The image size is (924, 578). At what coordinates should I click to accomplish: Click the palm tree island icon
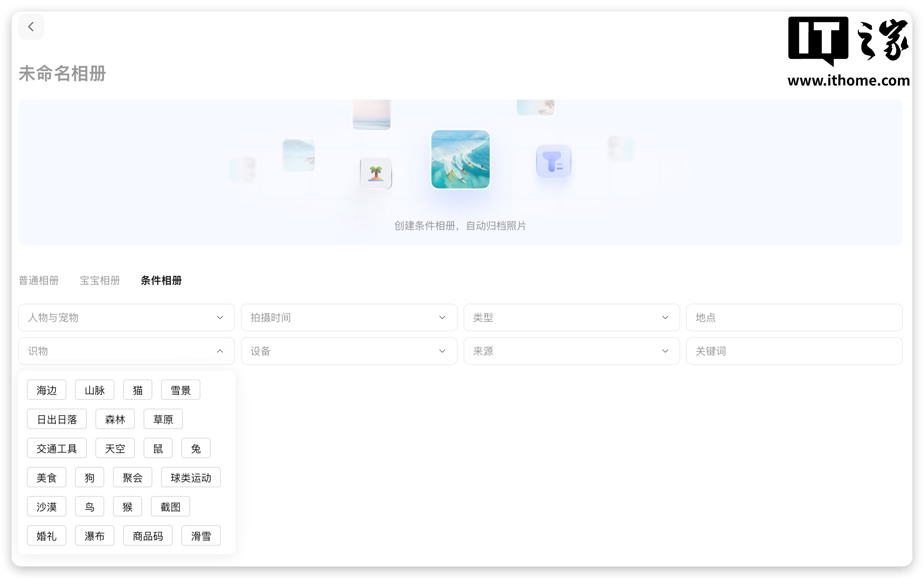pyautogui.click(x=376, y=173)
